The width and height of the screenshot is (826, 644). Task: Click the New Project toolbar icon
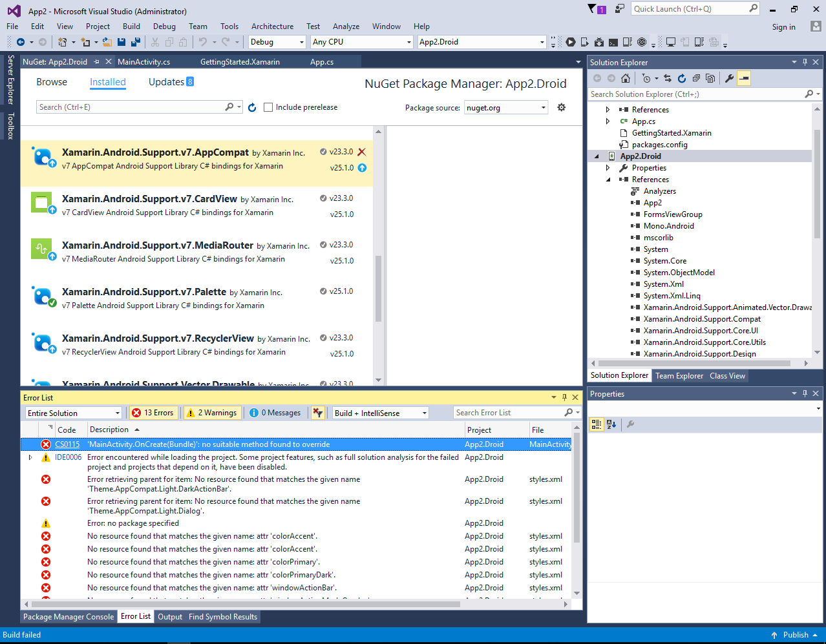63,42
